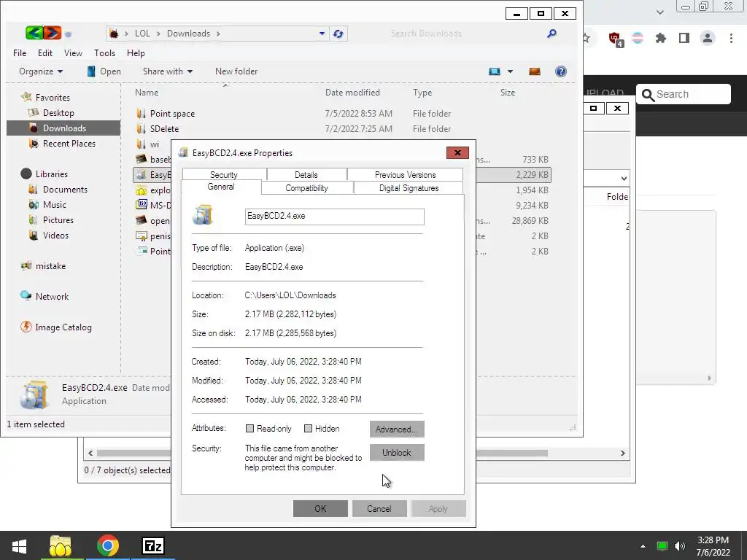This screenshot has width=747, height=560.
Task: Click the Unblock button
Action: click(397, 453)
